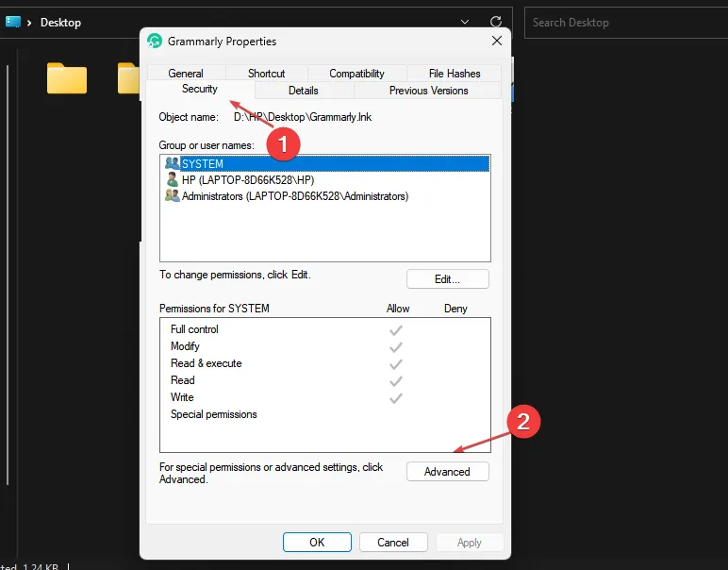Select the second folder behind the dialog
The width and height of the screenshot is (728, 570).
click(x=128, y=78)
